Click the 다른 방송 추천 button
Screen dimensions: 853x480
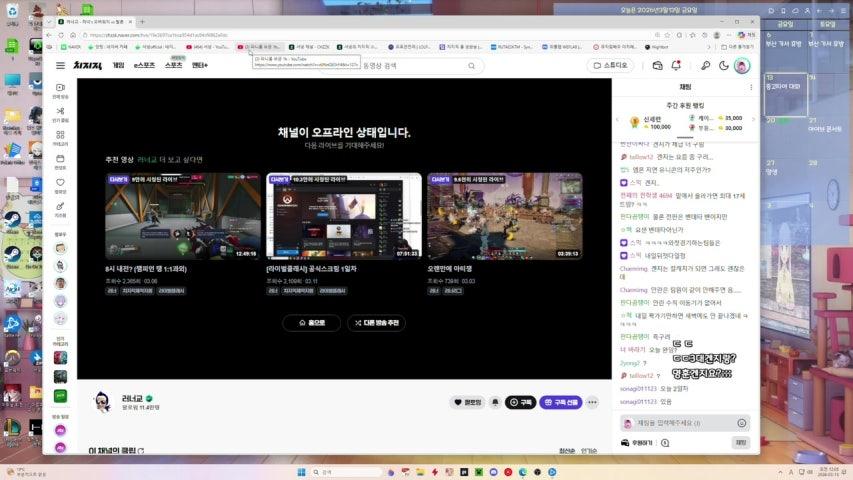tap(376, 323)
